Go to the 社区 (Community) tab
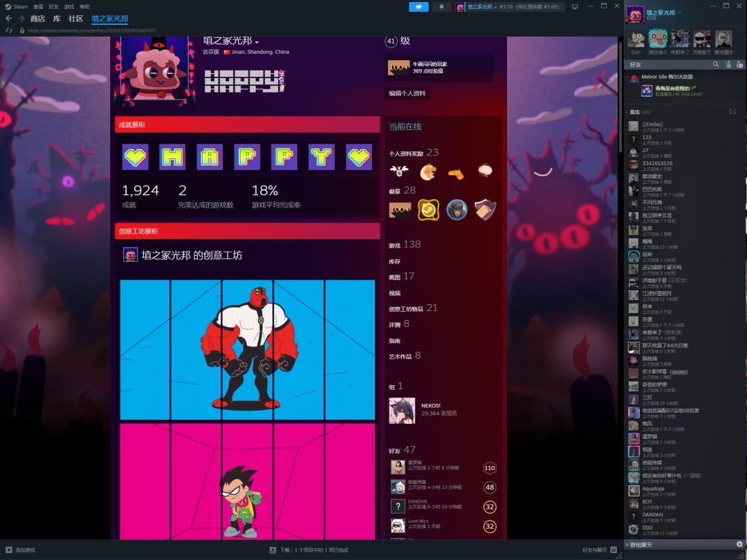Image resolution: width=747 pixels, height=560 pixels. pos(76,19)
